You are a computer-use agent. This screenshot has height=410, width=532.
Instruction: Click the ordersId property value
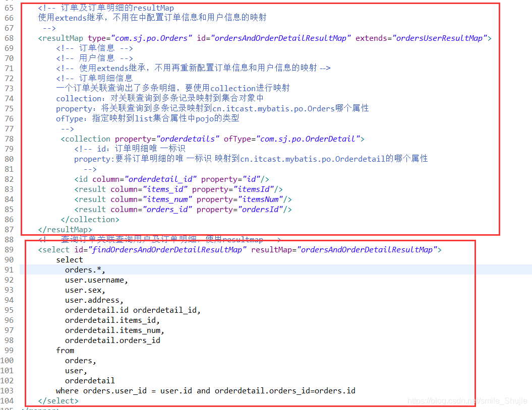pos(260,210)
